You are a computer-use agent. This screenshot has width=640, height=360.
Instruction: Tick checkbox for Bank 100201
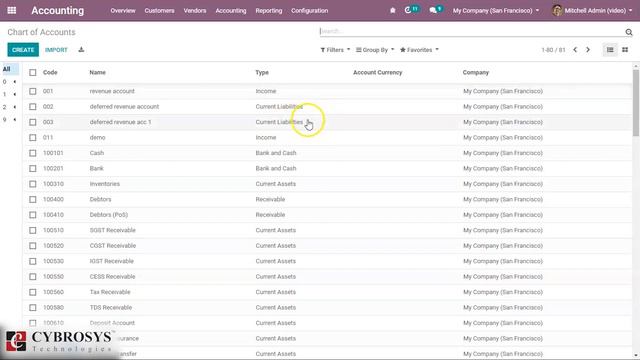pos(33,169)
